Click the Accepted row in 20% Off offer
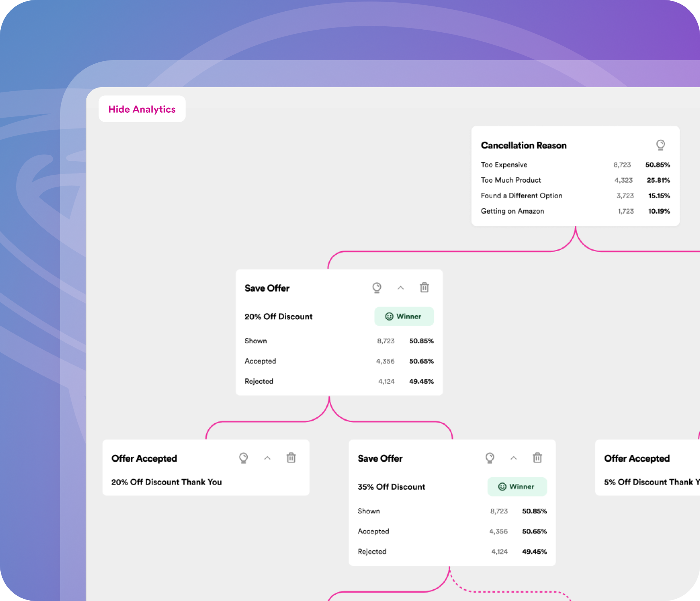The height and width of the screenshot is (601, 700). tap(339, 361)
